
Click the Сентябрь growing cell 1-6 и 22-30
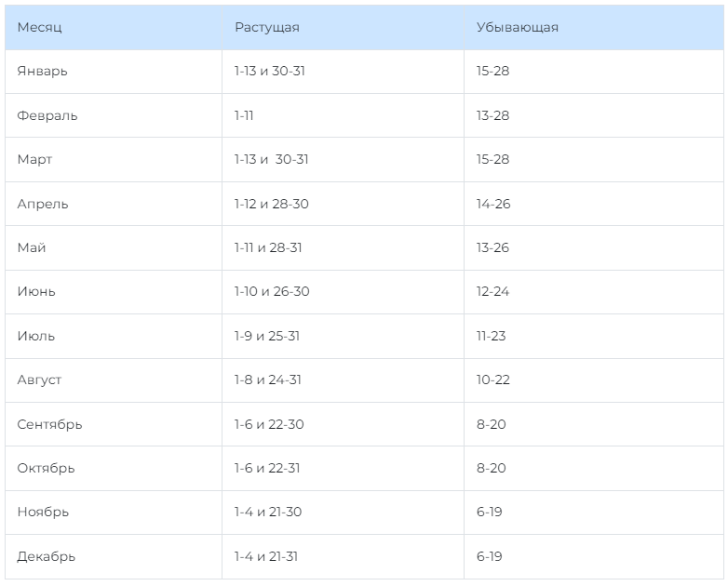269,424
